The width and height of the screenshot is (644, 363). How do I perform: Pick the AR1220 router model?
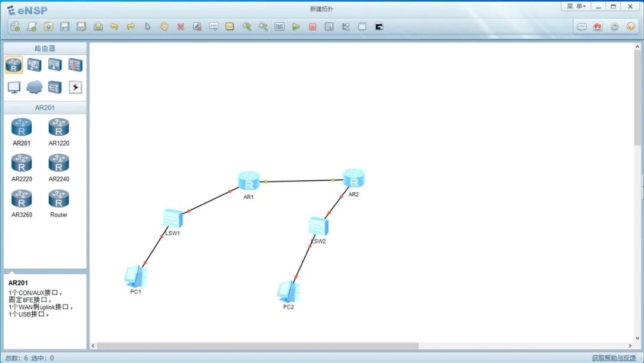58,132
